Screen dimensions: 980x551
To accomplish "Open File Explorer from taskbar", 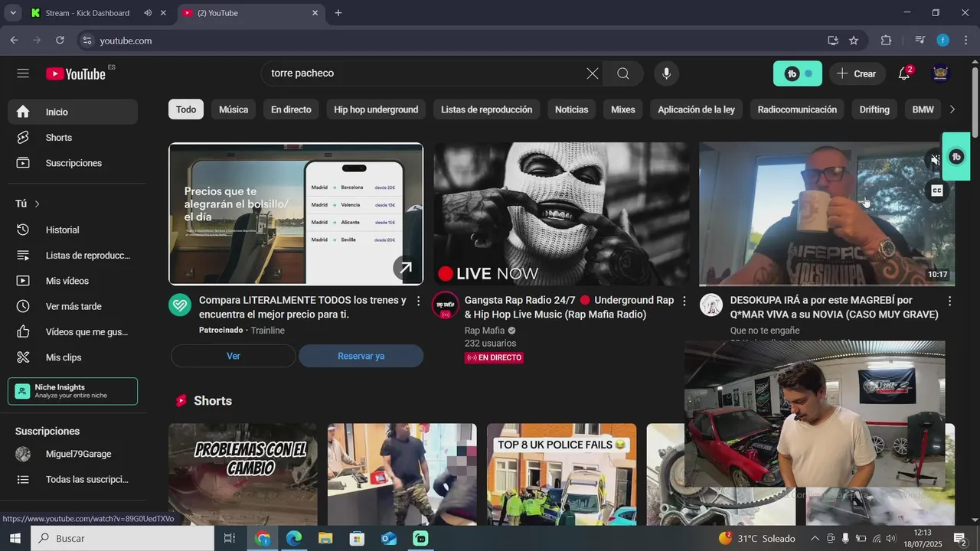I will coord(325,538).
